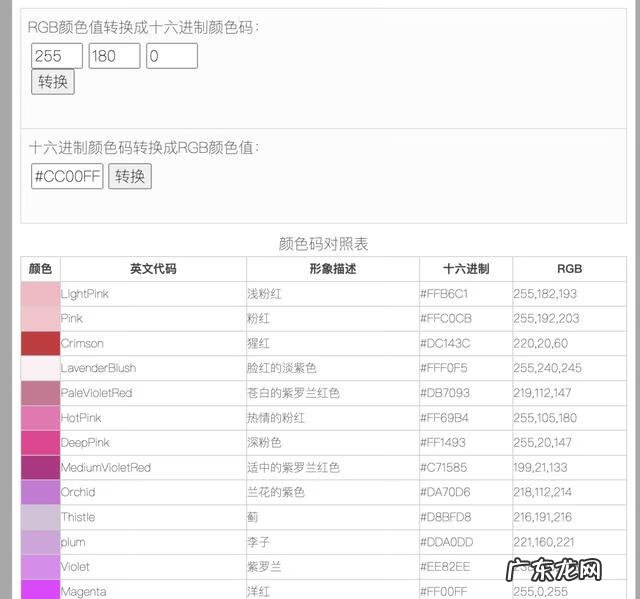Image resolution: width=640 pixels, height=599 pixels.
Task: Click the green value field containing 180
Action: 114,56
